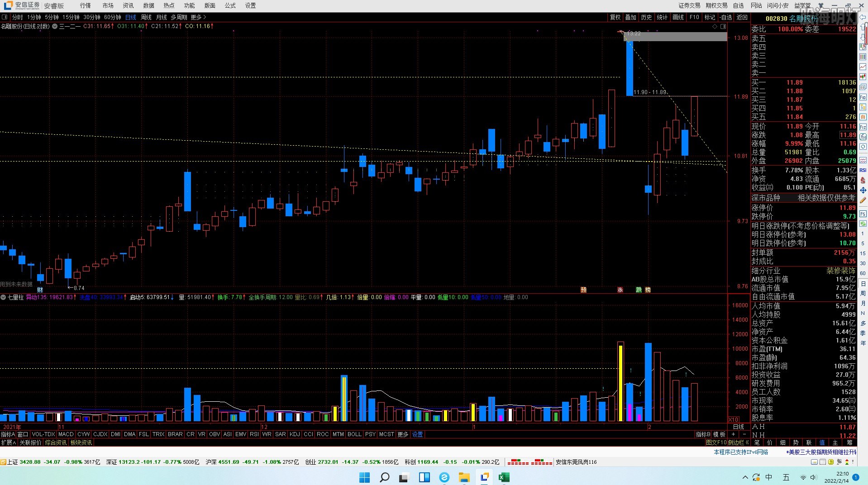This screenshot has height=485, width=868.
Task: Click 图文F10 button
Action: tap(716, 442)
